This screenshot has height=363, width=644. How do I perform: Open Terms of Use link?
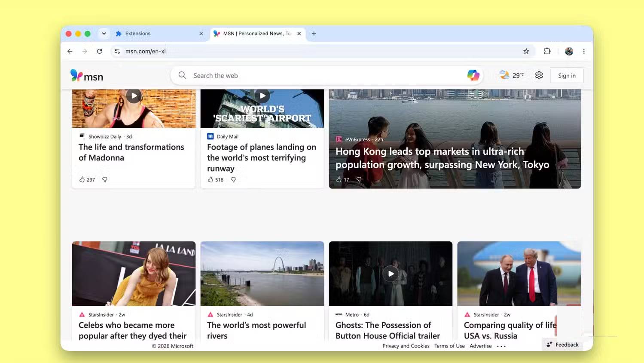click(449, 346)
